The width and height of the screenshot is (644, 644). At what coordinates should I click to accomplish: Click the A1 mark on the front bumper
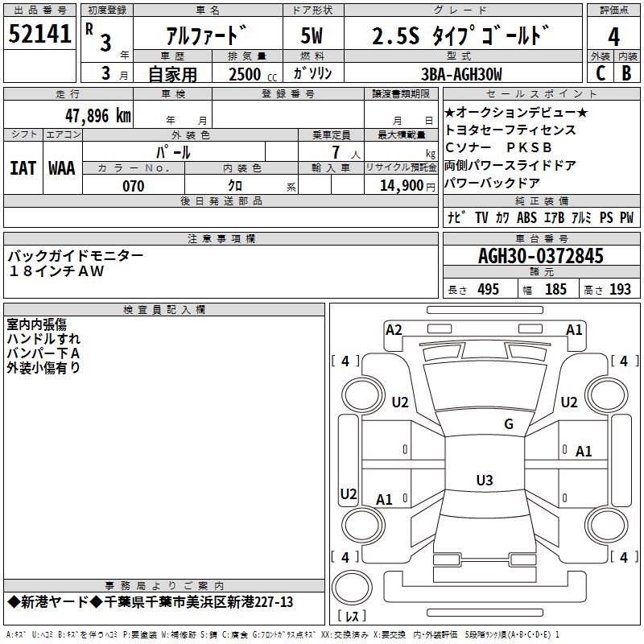pyautogui.click(x=574, y=329)
